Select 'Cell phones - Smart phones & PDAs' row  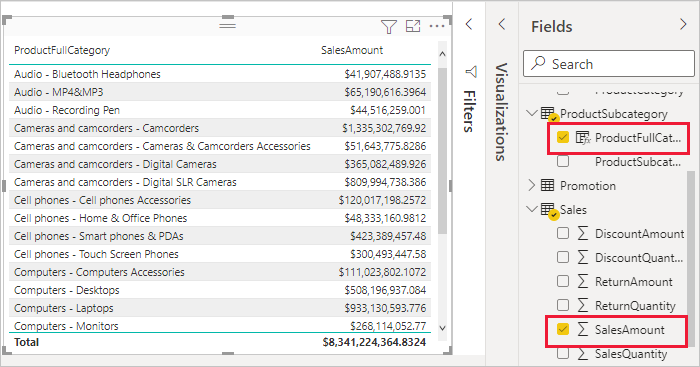(220, 236)
